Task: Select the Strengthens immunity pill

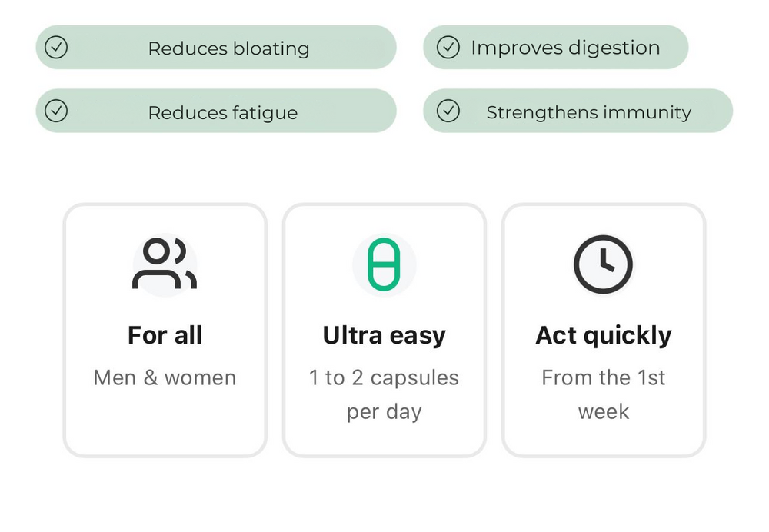Action: (578, 111)
